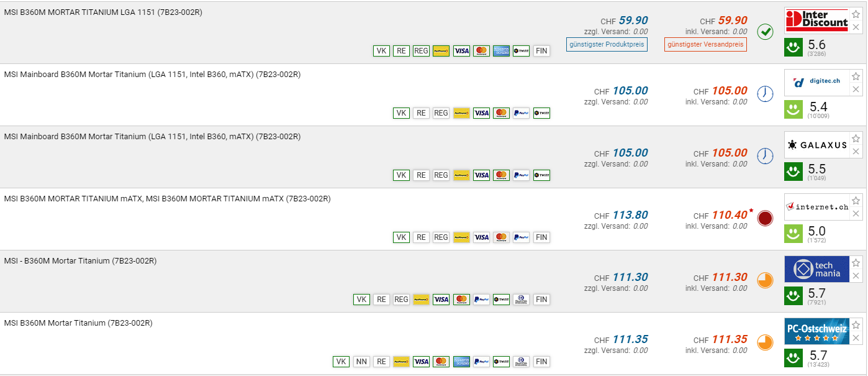Favorite the Inter Discount shop with the star
The width and height of the screenshot is (868, 376).
coord(856,14)
